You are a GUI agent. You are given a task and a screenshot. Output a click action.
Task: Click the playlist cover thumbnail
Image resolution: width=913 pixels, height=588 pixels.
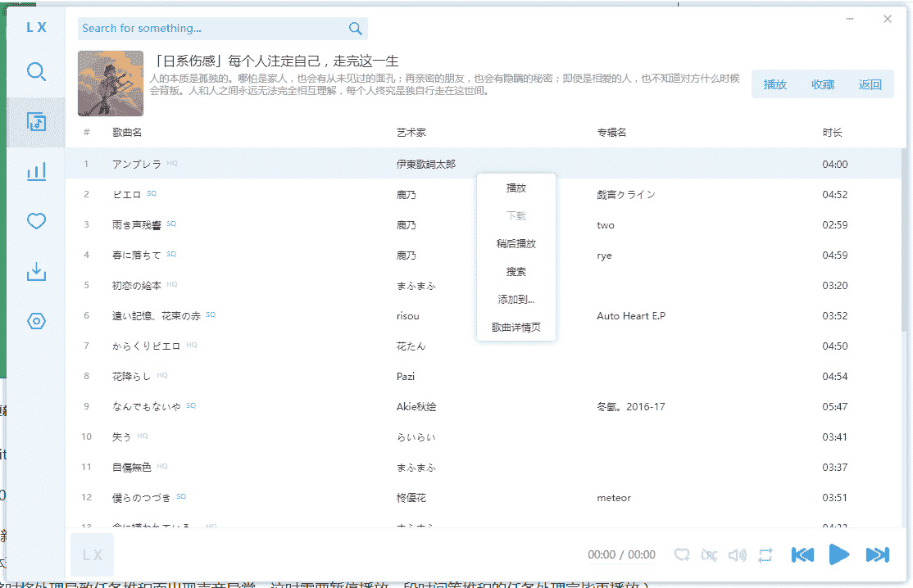pos(111,84)
